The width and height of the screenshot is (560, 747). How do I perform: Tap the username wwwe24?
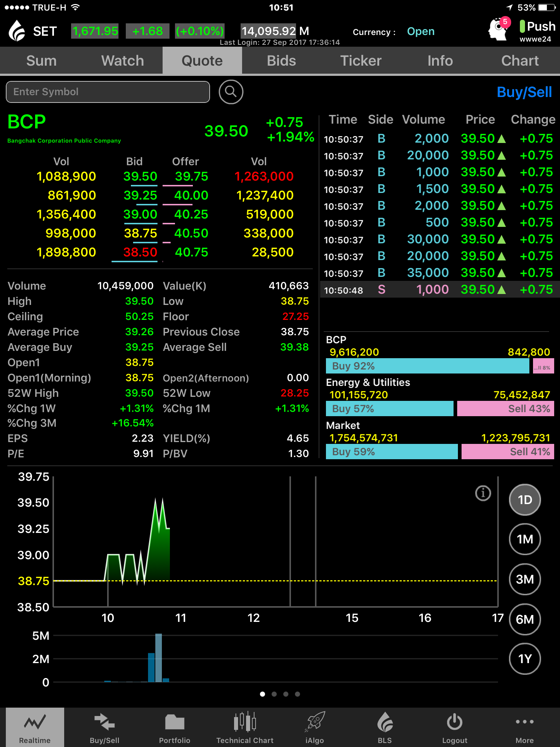tap(535, 39)
